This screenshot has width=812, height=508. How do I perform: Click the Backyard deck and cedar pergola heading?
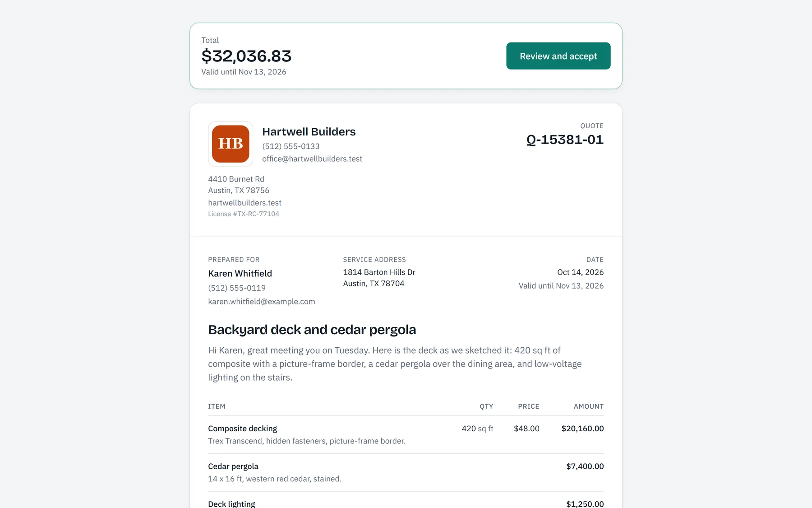point(312,330)
